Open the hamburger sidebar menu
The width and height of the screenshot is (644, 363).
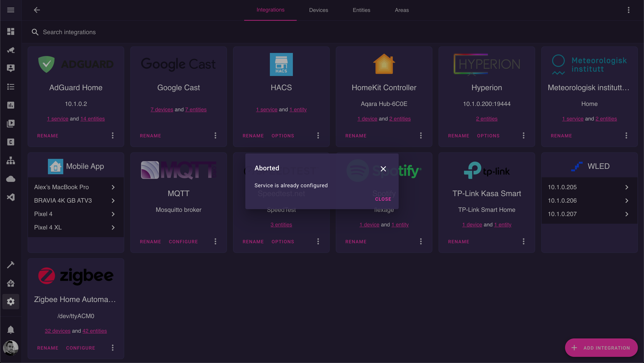(11, 10)
